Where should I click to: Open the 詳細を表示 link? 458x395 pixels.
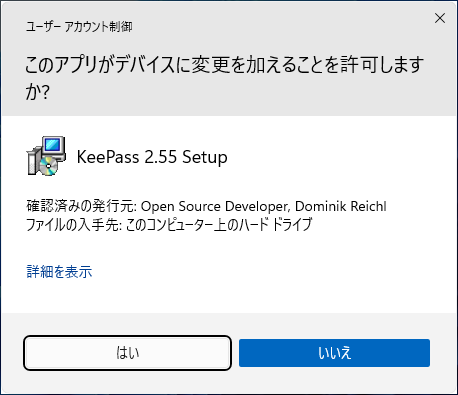pyautogui.click(x=59, y=272)
